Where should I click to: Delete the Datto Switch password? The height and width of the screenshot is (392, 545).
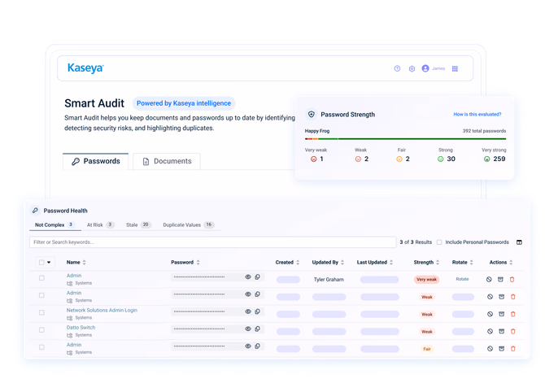tap(513, 332)
